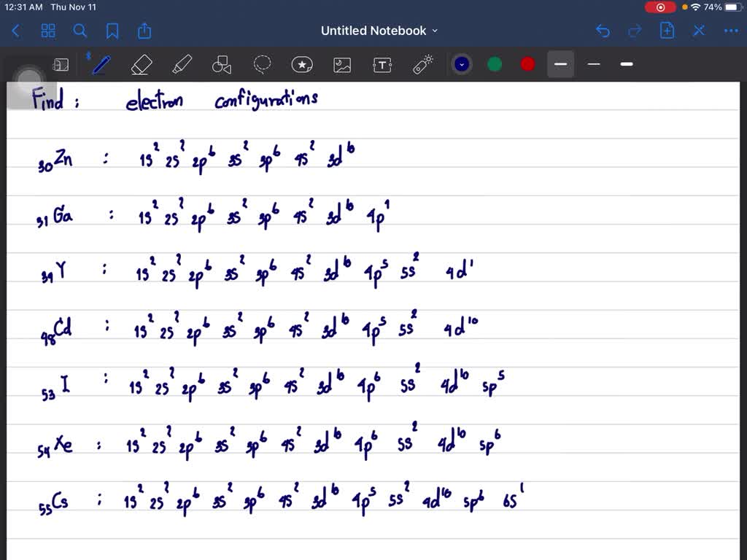Select the Eraser tool
Viewport: 747px width, 560px height.
point(142,63)
